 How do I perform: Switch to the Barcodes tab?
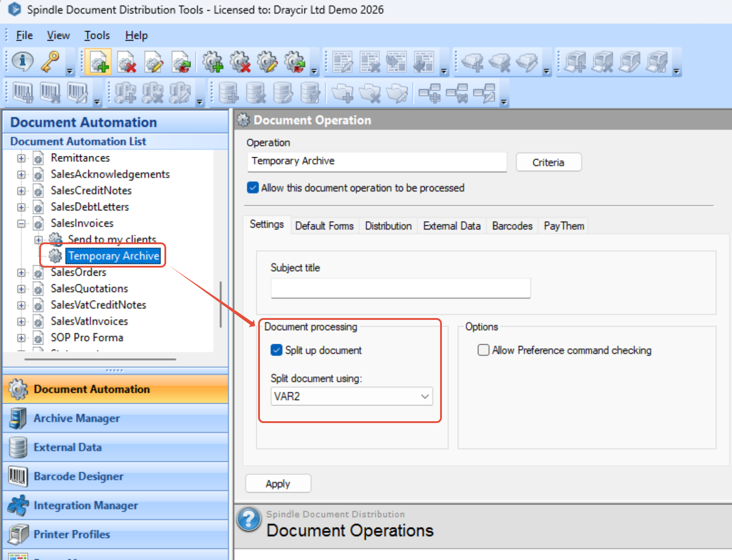pyautogui.click(x=512, y=226)
